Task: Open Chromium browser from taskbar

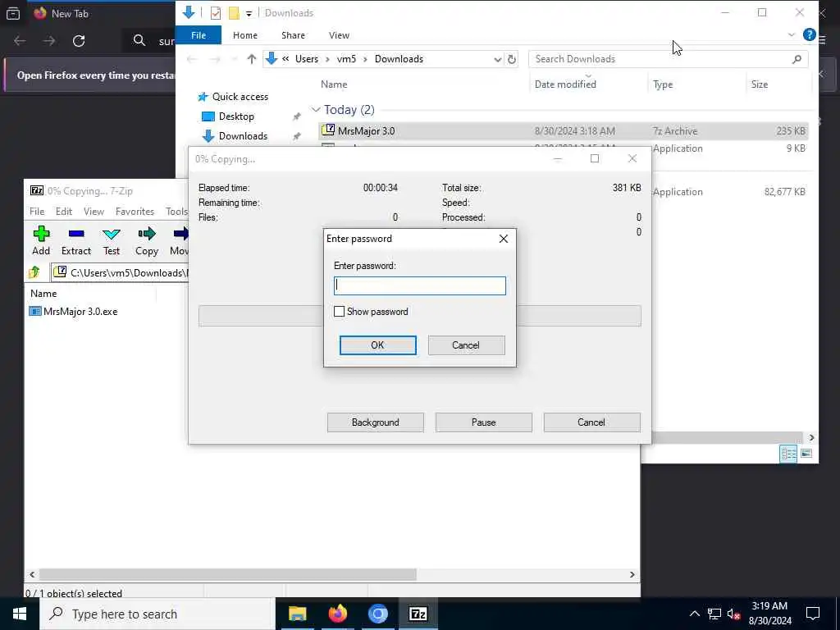Action: pos(377,614)
